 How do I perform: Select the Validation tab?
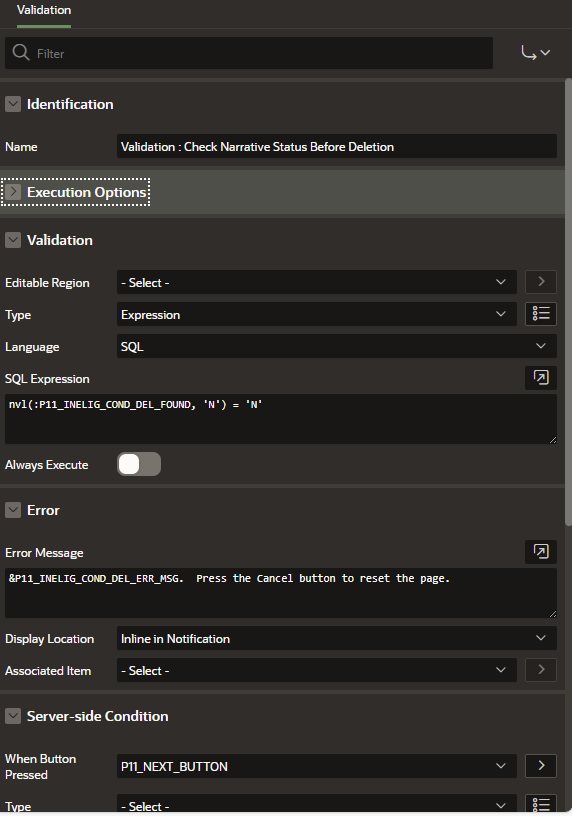coord(44,10)
